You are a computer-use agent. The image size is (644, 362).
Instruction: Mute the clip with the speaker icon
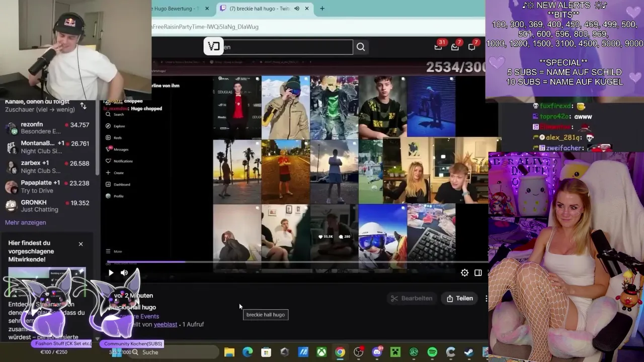(124, 273)
